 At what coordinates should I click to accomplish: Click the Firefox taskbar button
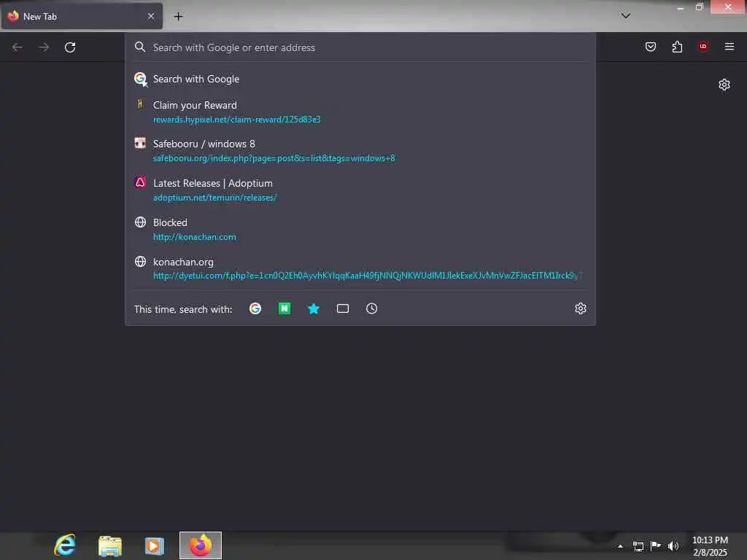(x=201, y=545)
